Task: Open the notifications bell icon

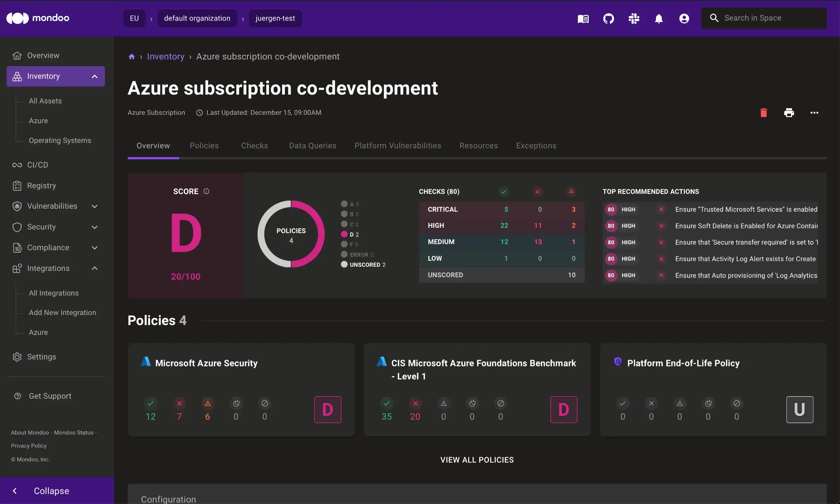Action: 658,19
